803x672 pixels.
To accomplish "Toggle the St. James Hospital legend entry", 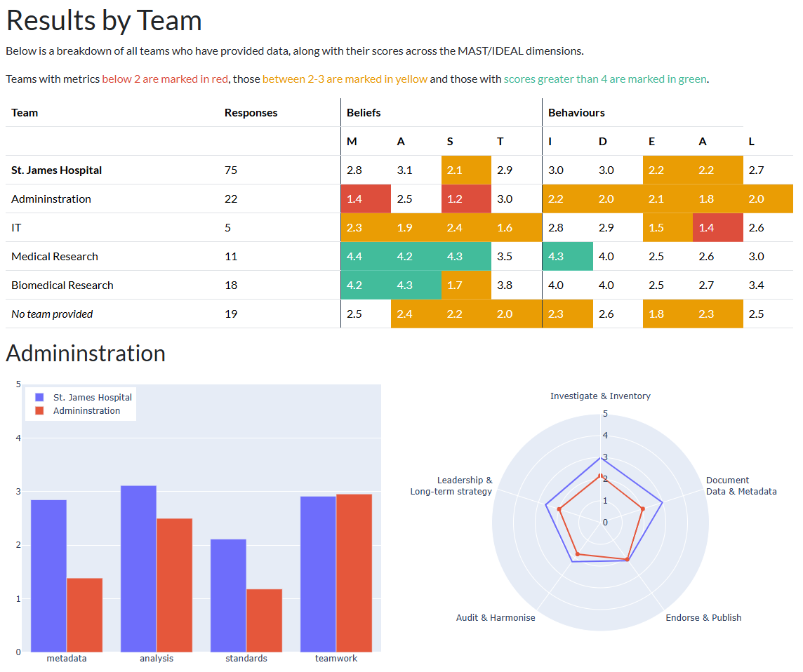I will click(92, 397).
